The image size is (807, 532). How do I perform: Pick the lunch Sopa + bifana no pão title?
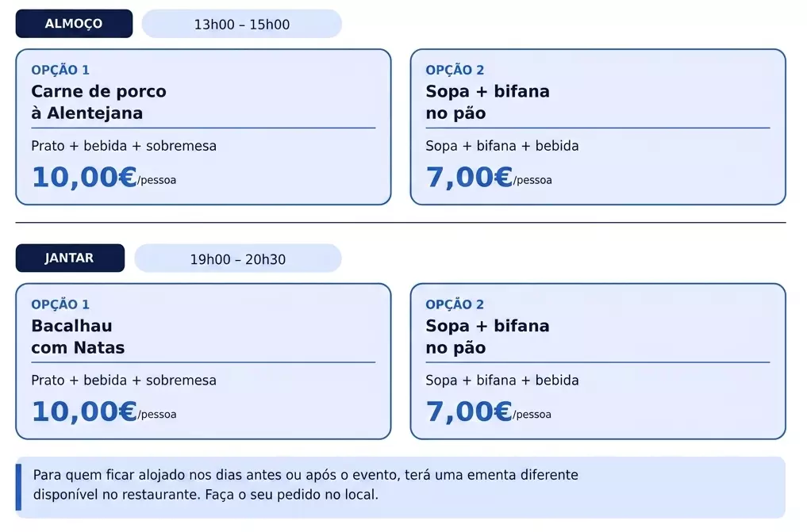pos(487,102)
